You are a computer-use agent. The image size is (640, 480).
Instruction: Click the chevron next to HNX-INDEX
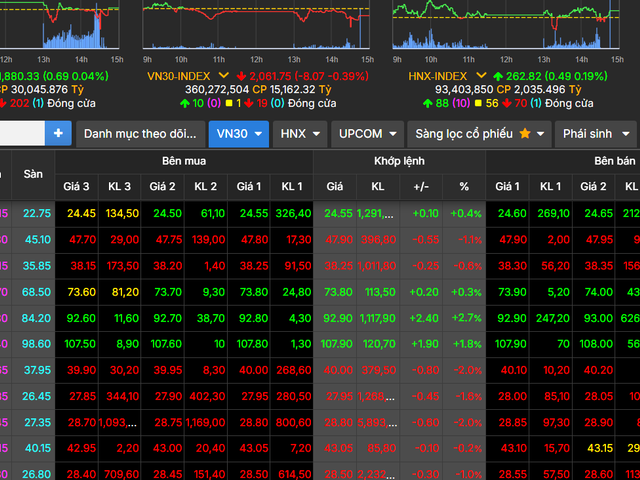point(483,75)
